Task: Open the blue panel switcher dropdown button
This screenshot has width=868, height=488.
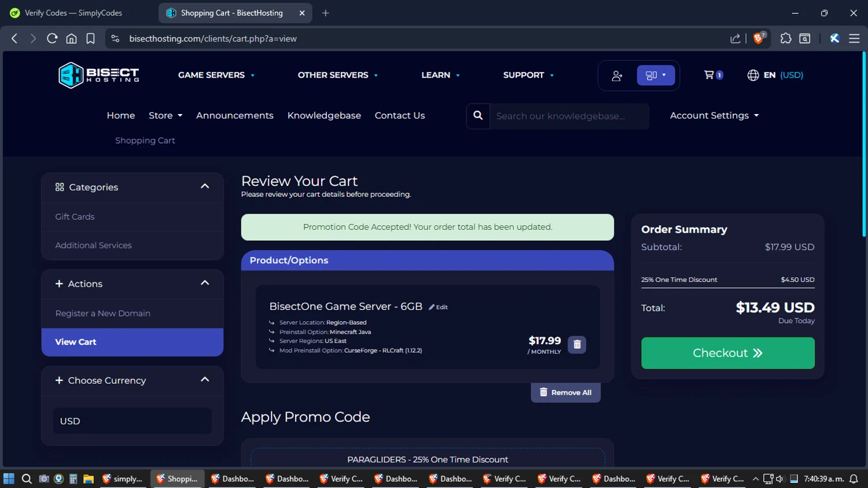Action: tap(656, 75)
